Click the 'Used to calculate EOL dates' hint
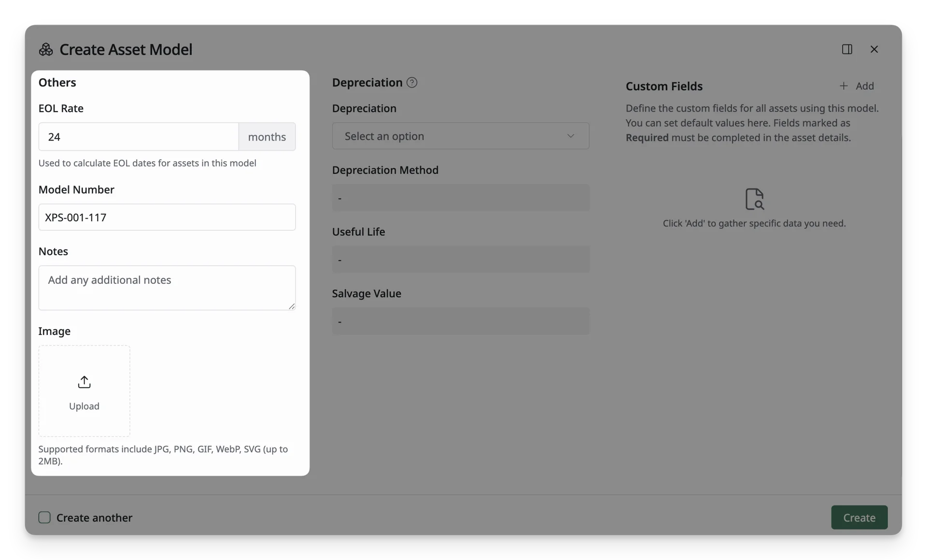The width and height of the screenshot is (927, 560). pos(147,163)
